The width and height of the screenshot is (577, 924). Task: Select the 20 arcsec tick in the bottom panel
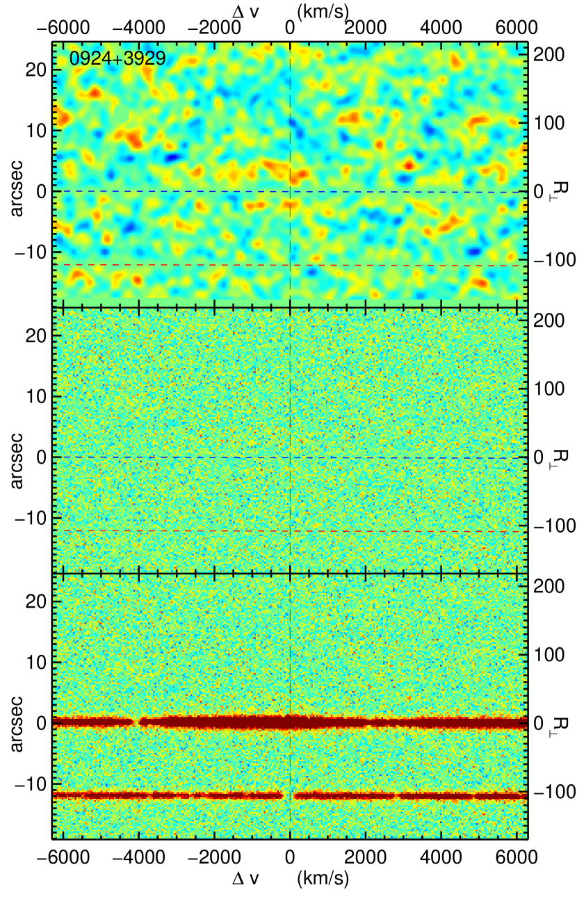point(37,602)
